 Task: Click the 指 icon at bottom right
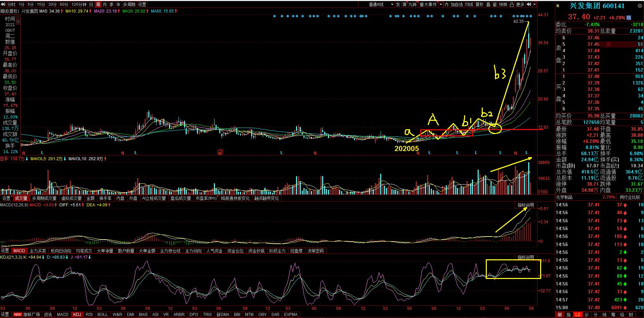568,315
